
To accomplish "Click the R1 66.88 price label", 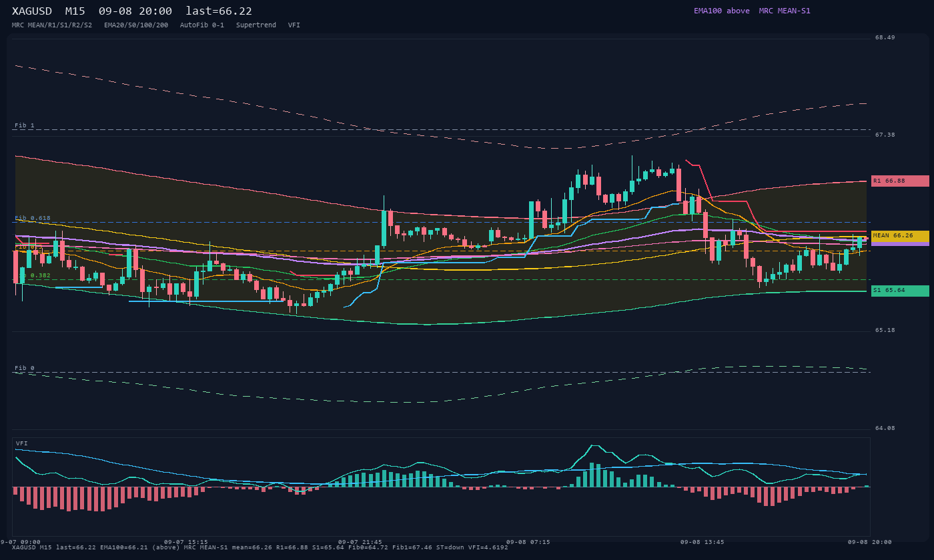I will [x=900, y=181].
